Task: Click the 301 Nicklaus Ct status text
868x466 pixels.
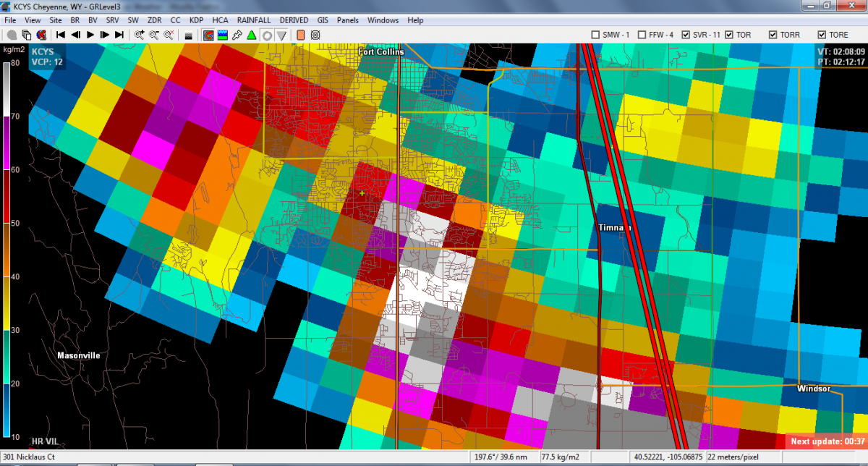Action: 29,457
